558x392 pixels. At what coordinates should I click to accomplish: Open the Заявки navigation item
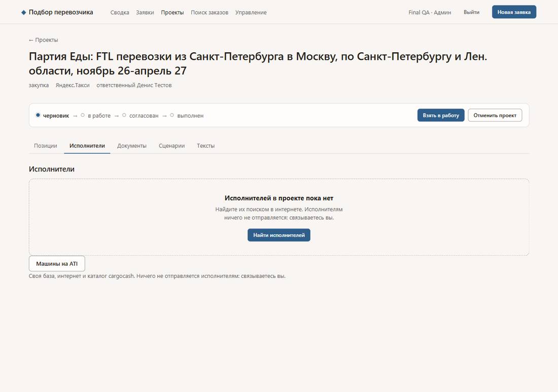[145, 13]
